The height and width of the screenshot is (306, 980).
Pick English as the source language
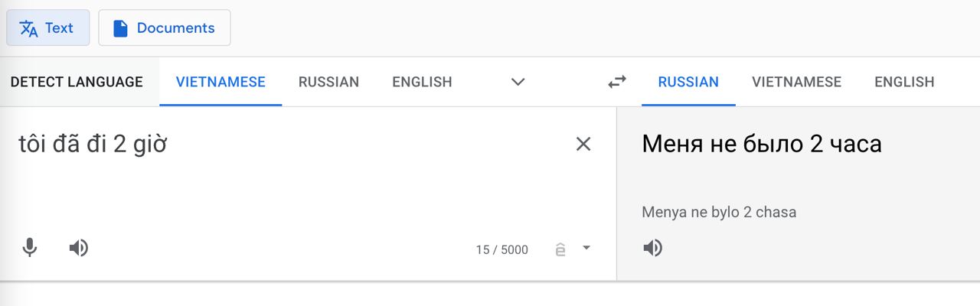coord(422,82)
